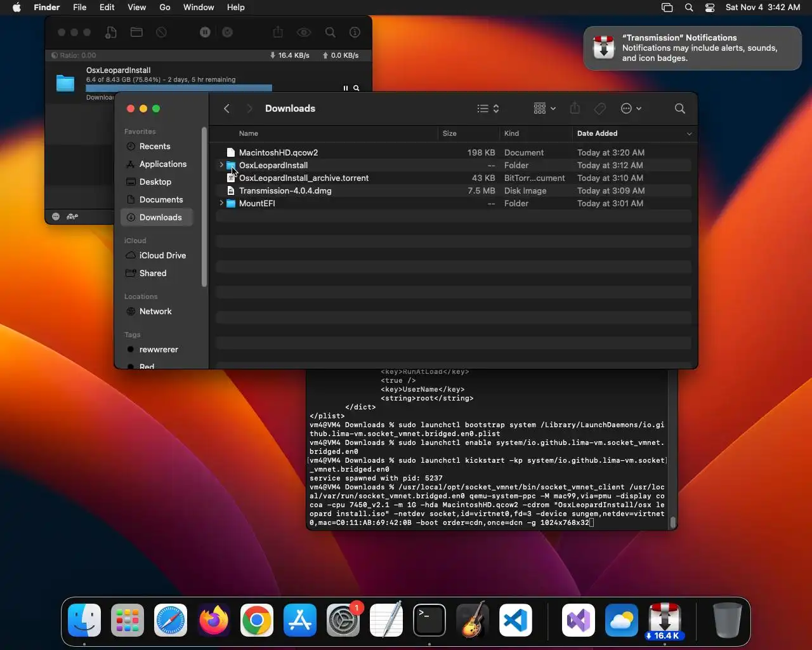Pause the OsxLeopardInstall torrent row
This screenshot has width=812, height=650.
346,88
